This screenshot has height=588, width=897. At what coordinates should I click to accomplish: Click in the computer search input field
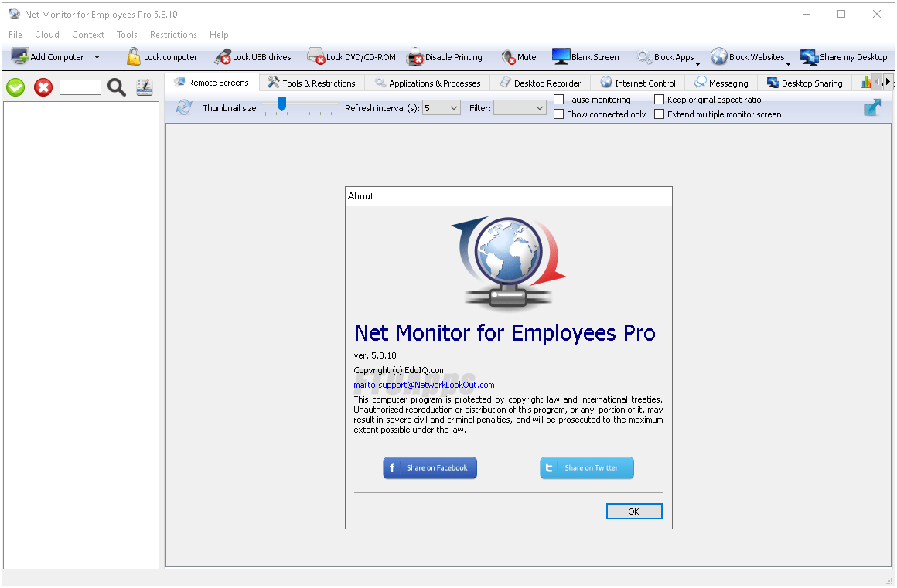point(80,87)
